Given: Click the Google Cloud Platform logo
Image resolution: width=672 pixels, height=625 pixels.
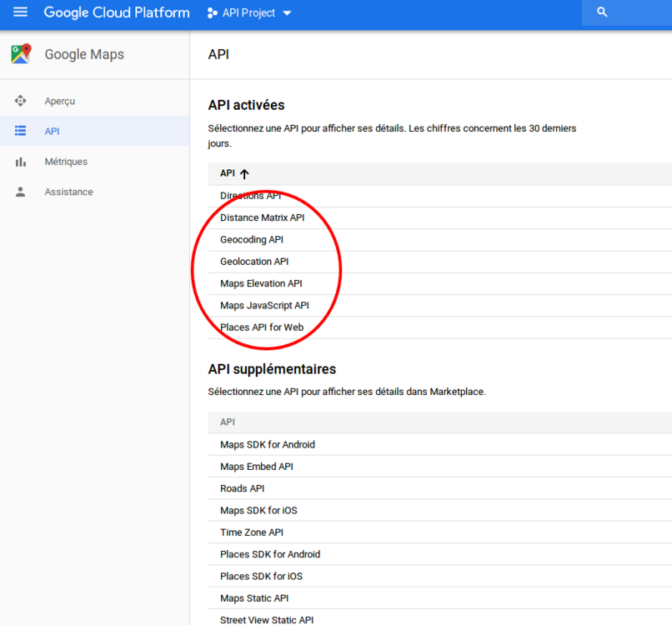Looking at the screenshot, I should tap(116, 12).
